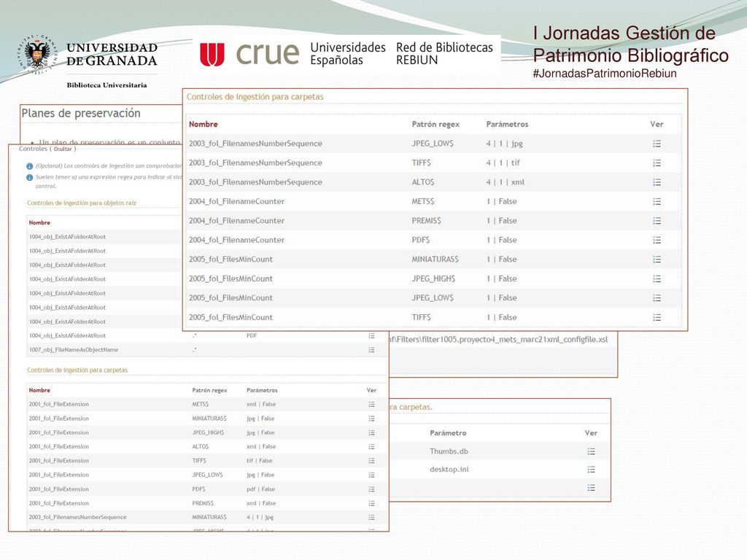Click the "desktop.ini" parameter text
Image resolution: width=747 pixels, height=560 pixels.
449,470
